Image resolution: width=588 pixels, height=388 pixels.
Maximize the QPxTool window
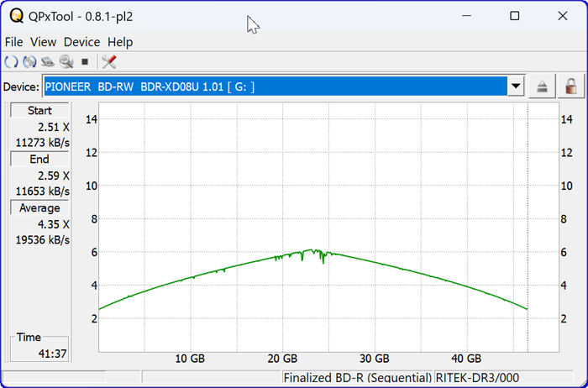click(x=515, y=16)
